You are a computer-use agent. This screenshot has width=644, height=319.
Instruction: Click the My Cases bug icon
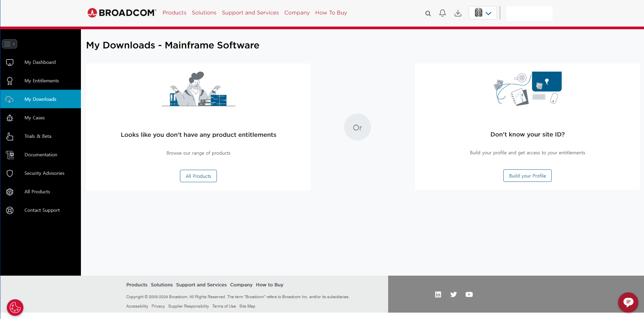(10, 118)
